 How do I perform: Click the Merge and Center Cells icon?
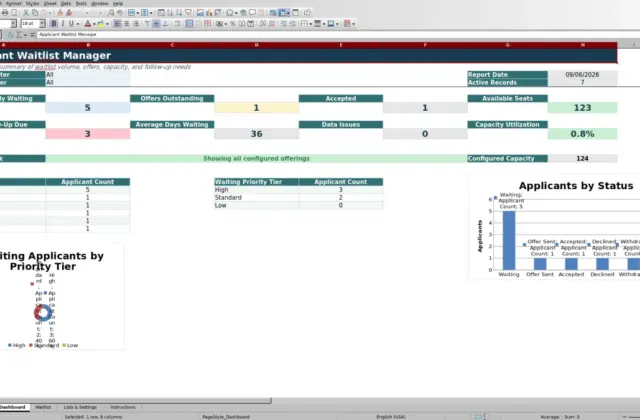(x=189, y=24)
